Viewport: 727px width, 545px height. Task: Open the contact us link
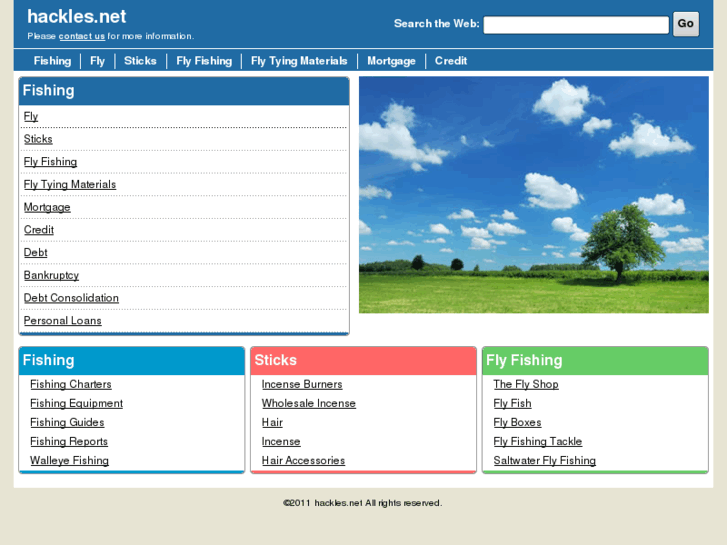[82, 36]
